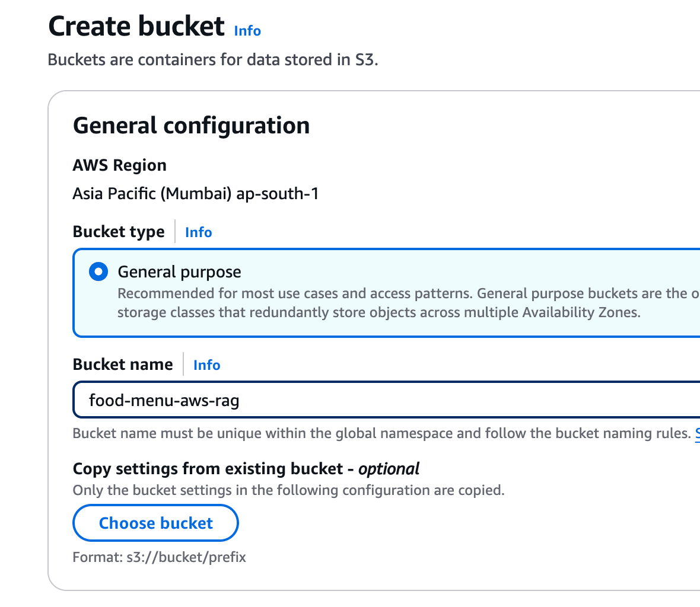Click the AWS Region label

[119, 165]
